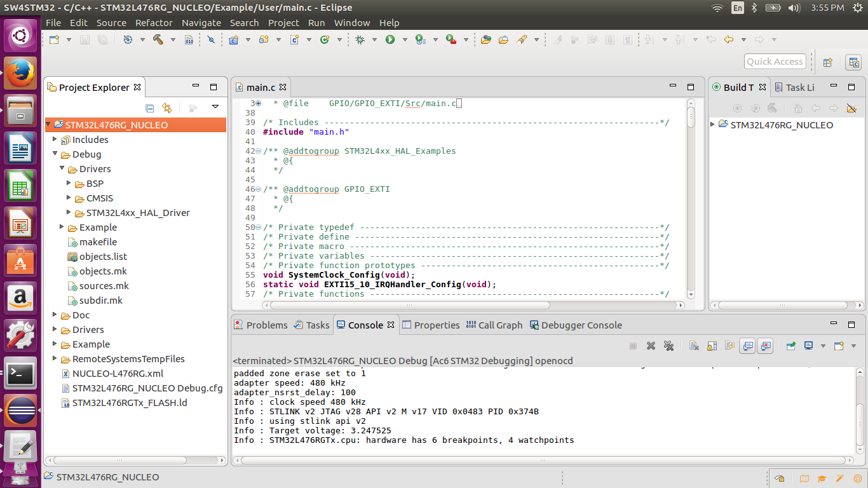
Task: Open the Navigate menu
Action: (201, 23)
